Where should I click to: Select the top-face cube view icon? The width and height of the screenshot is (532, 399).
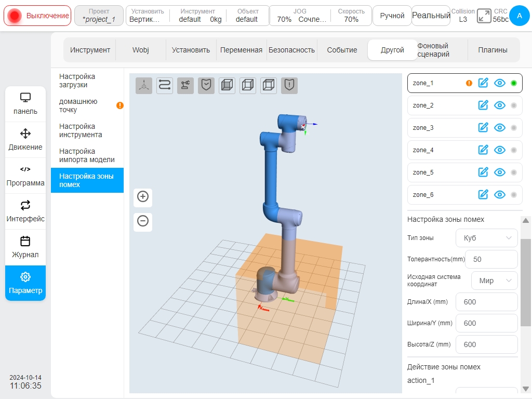coord(269,85)
